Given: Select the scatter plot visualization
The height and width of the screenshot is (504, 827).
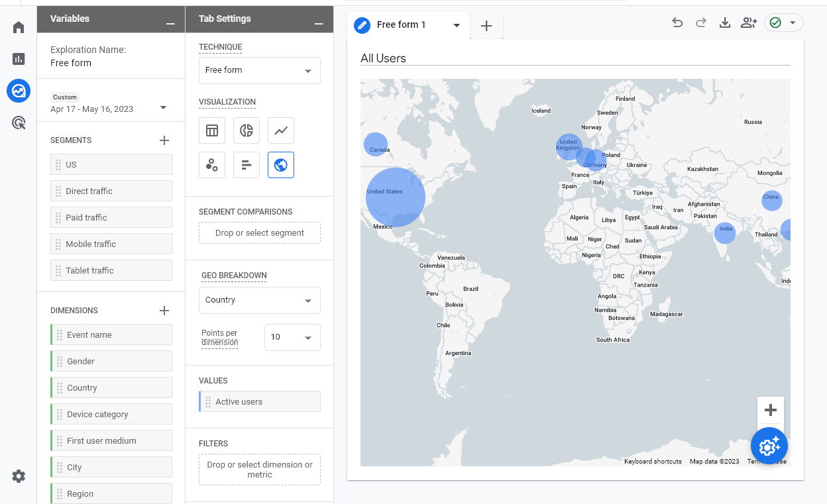Looking at the screenshot, I should point(212,164).
